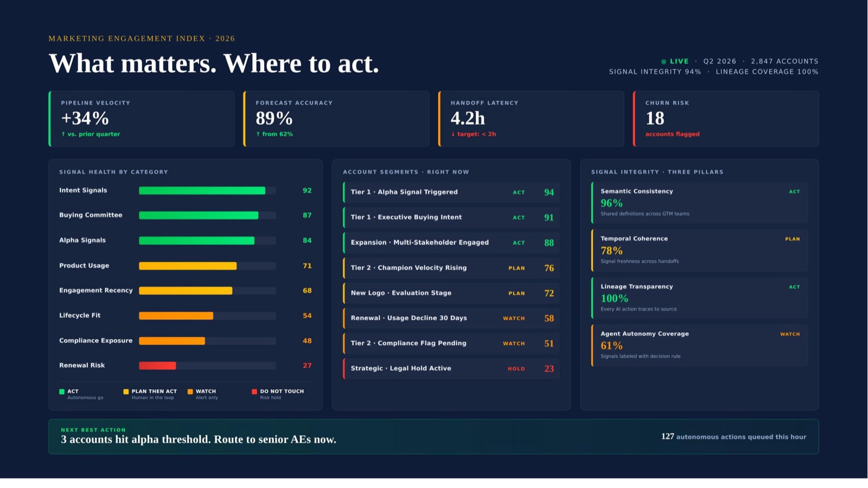Click the green LIVE status dot

point(663,62)
